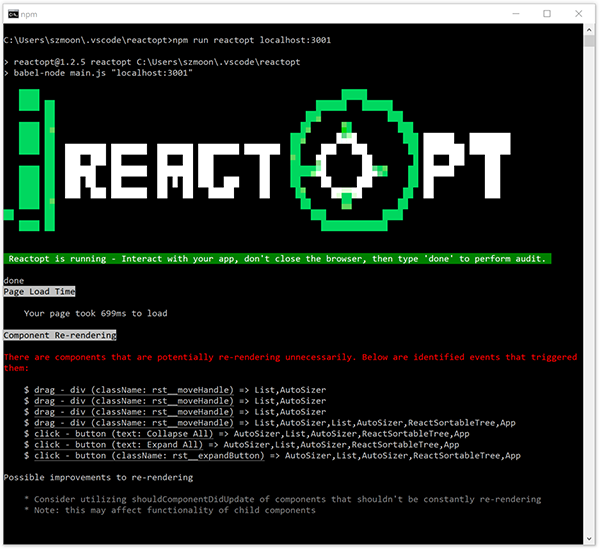Click the vertical scrollbar thumb
The image size is (600, 550).
pyautogui.click(x=589, y=41)
